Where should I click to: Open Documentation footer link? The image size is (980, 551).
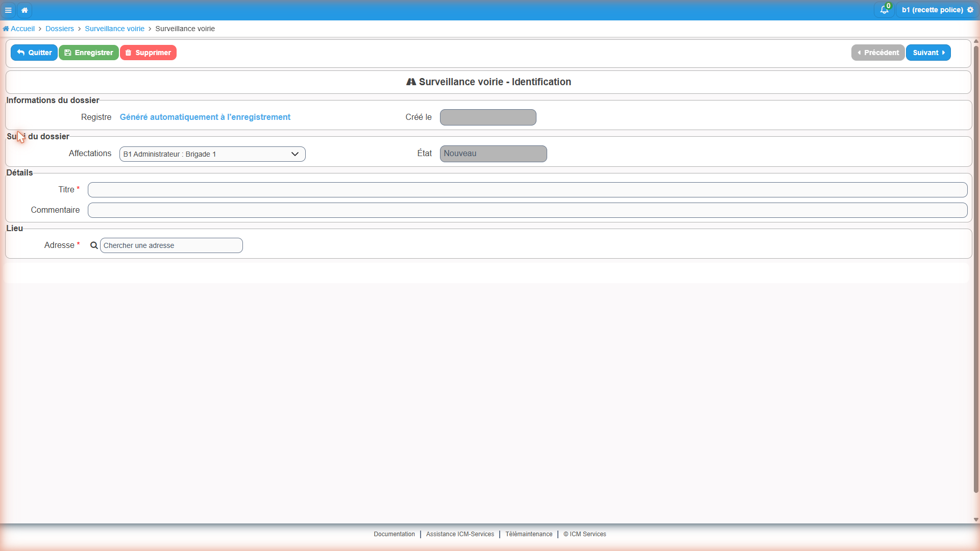click(394, 534)
